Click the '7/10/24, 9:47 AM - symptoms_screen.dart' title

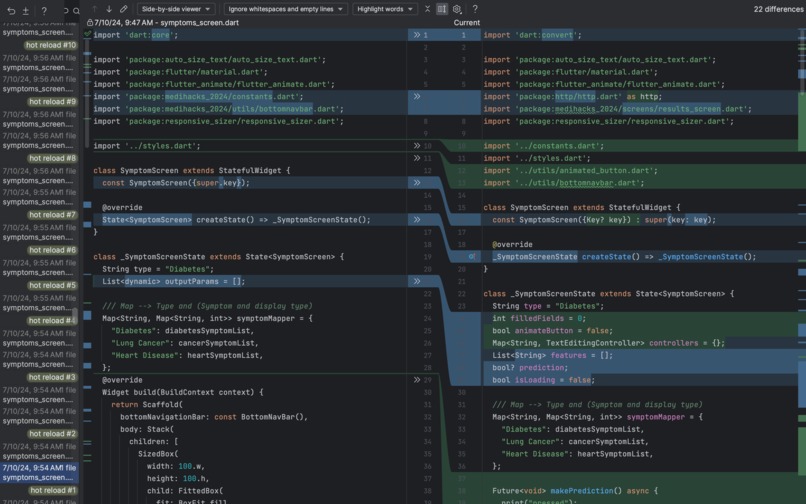click(x=166, y=23)
